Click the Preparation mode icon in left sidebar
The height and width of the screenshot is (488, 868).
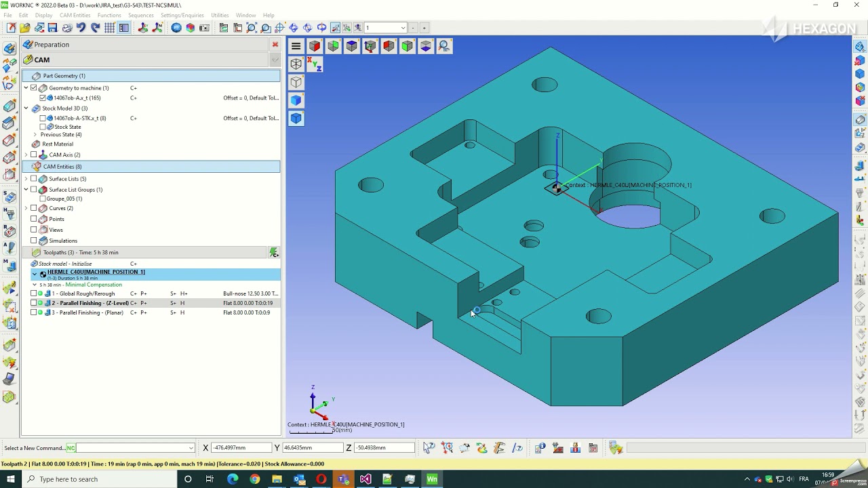click(9, 49)
